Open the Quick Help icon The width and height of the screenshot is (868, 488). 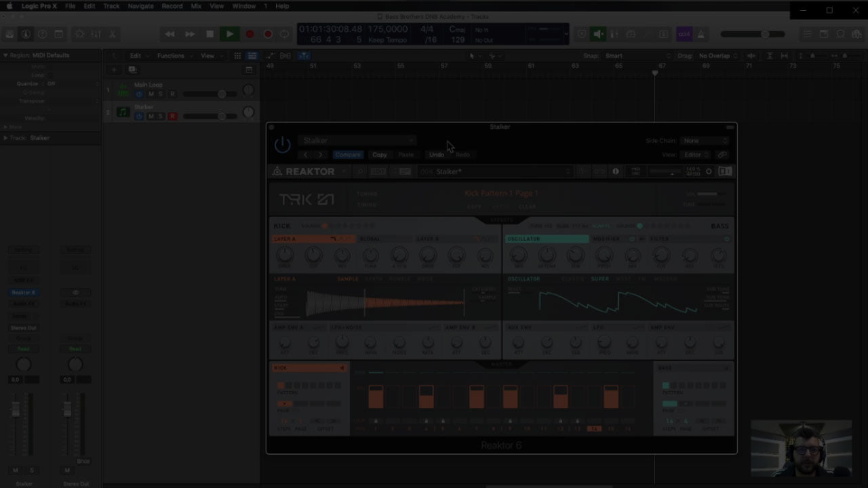pyautogui.click(x=43, y=34)
